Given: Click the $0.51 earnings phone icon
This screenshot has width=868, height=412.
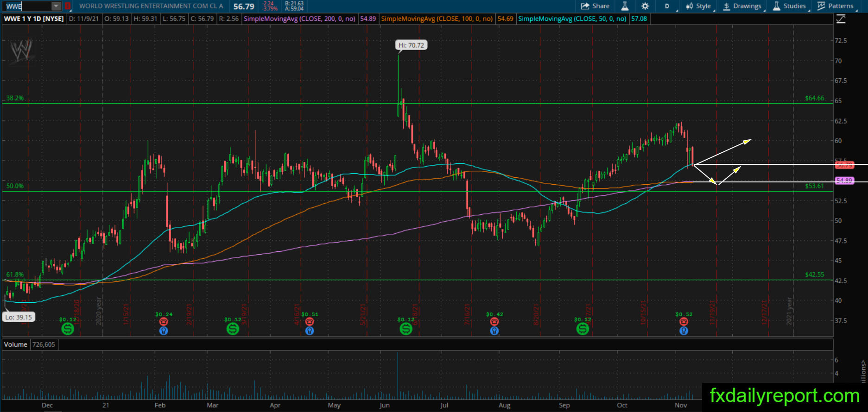Looking at the screenshot, I should [310, 321].
